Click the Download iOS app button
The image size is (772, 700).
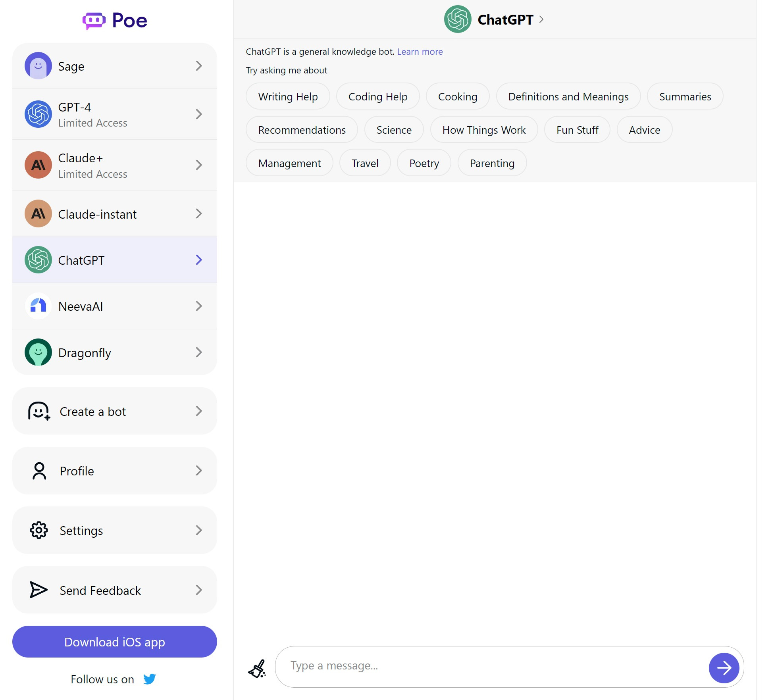(114, 642)
